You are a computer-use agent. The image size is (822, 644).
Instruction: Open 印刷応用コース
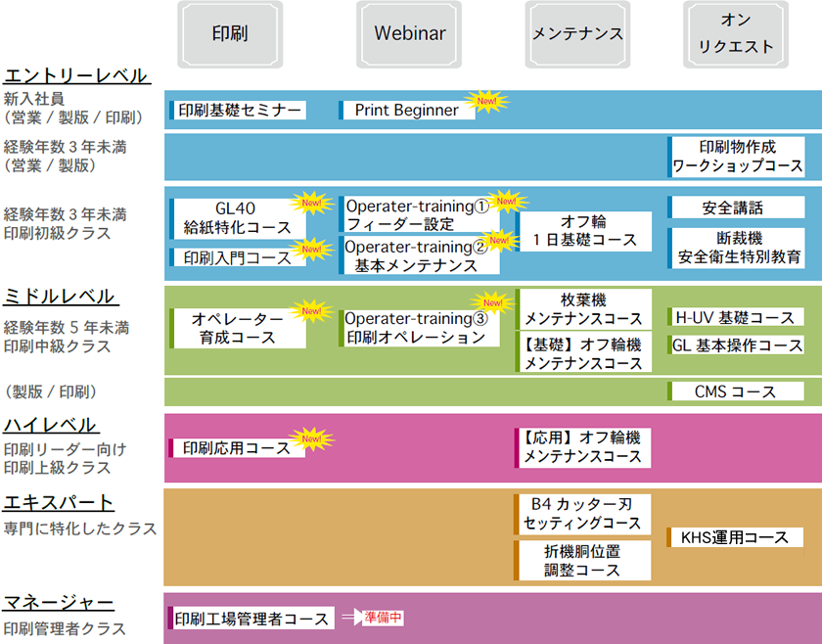click(237, 448)
